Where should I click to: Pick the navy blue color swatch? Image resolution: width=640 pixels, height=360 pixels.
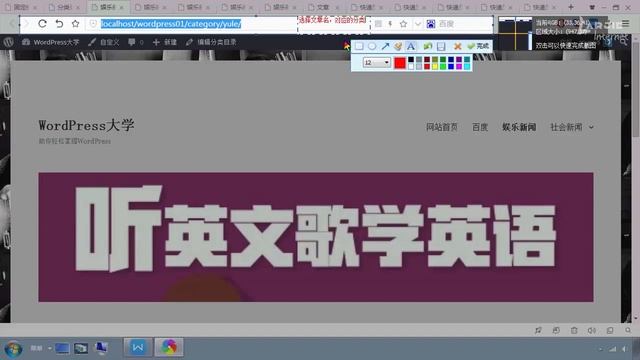(x=451, y=60)
